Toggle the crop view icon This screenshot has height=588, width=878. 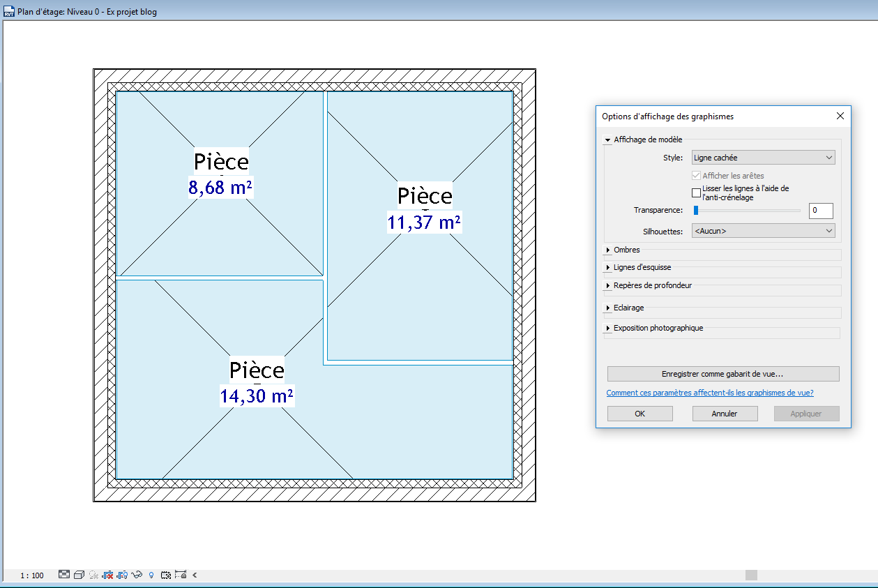pyautogui.click(x=106, y=575)
